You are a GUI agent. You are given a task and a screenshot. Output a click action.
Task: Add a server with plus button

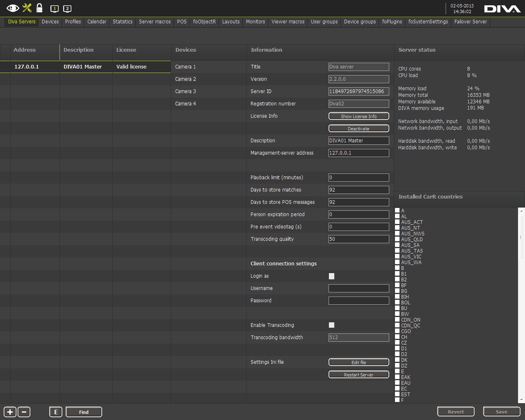click(10, 412)
